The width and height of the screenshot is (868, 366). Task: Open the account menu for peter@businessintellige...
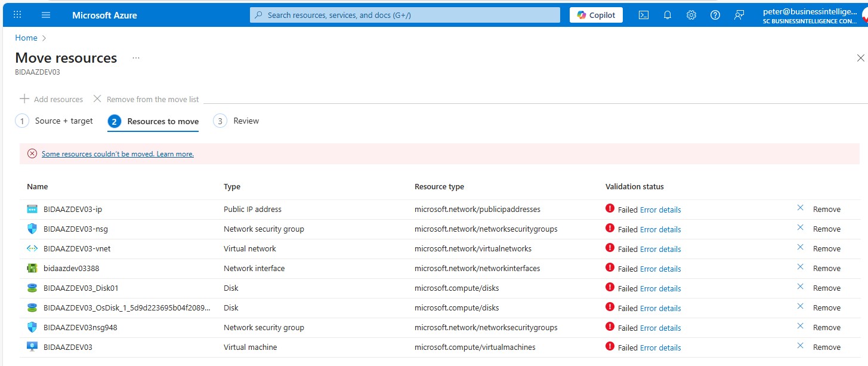coord(810,15)
